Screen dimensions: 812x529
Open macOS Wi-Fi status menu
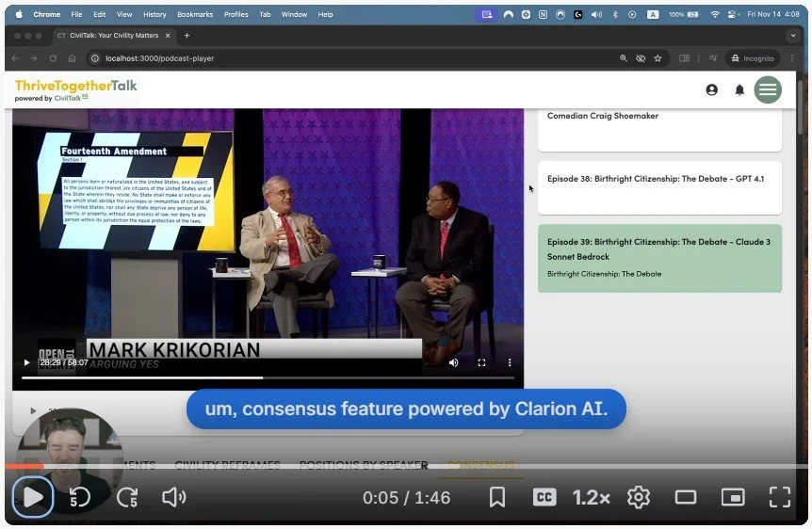(x=715, y=14)
